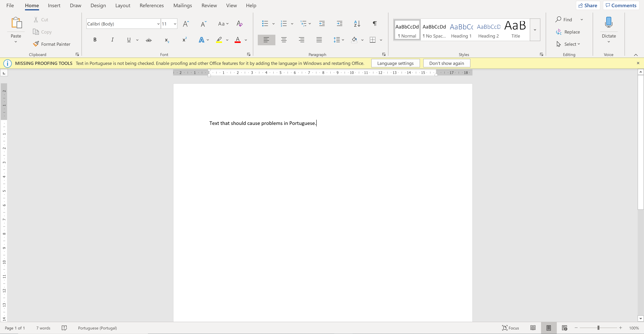Toggle Italic formatting
Image resolution: width=644 pixels, height=334 pixels.
[112, 40]
